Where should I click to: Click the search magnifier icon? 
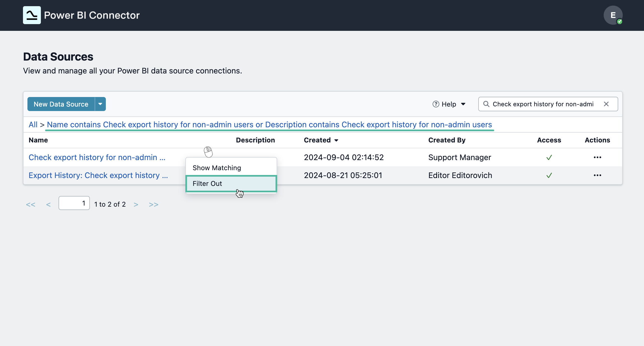click(486, 104)
